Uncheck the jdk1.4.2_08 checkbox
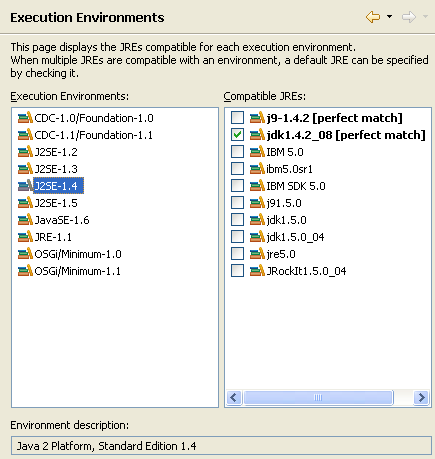 point(237,135)
